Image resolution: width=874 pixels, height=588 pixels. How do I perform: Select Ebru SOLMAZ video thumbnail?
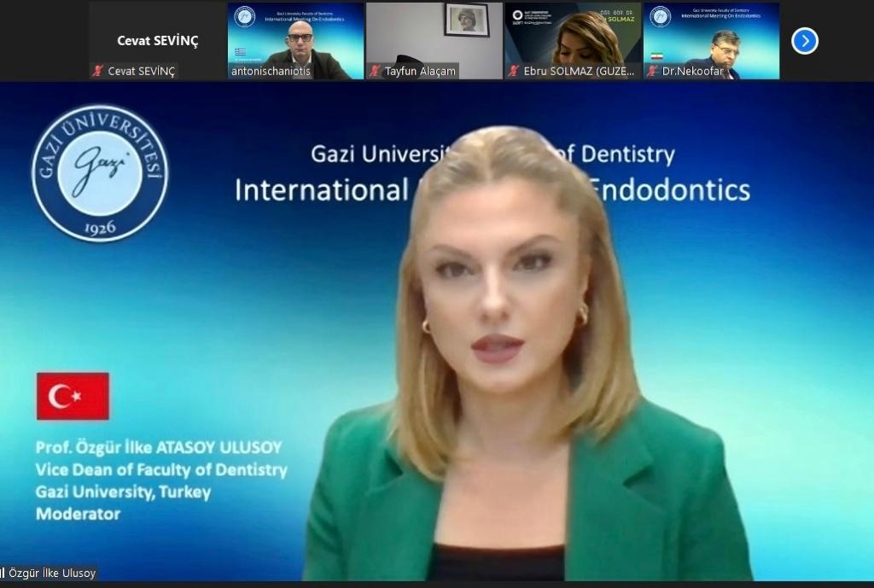coord(573,41)
